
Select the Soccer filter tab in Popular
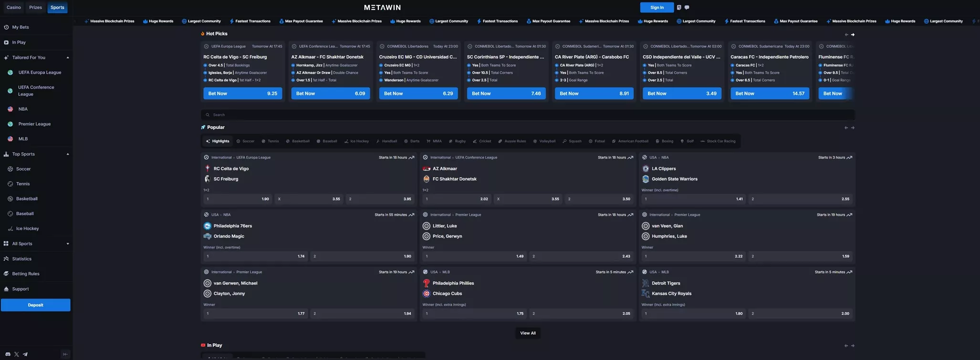[246, 141]
